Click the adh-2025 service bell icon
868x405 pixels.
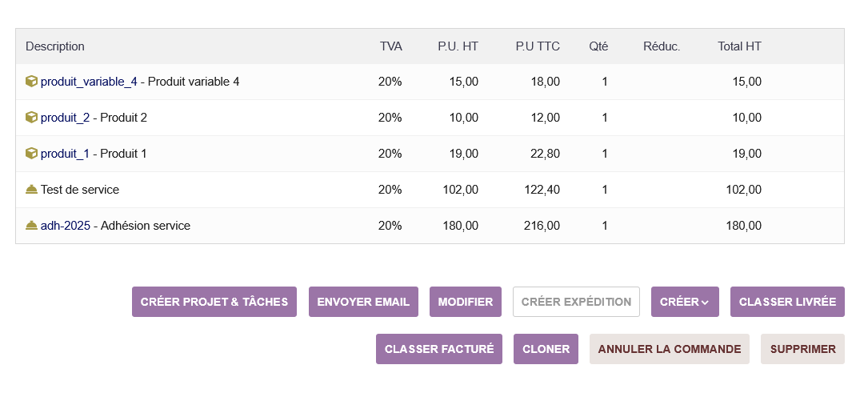point(31,226)
